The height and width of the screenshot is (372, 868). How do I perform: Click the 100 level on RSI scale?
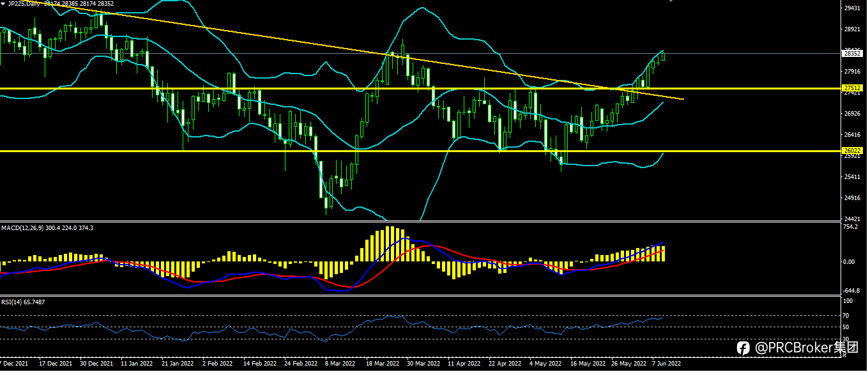coord(848,300)
